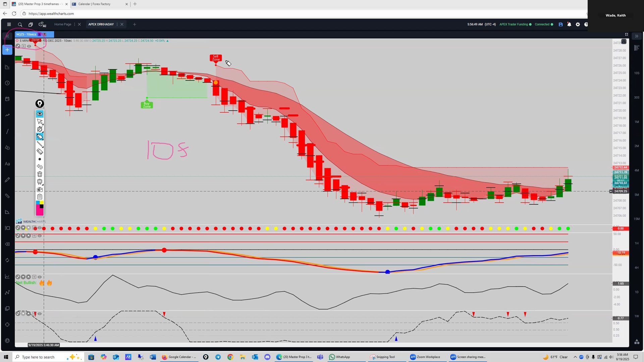Open search magnifier in top toolbar
The width and height of the screenshot is (644, 362).
tap(20, 24)
